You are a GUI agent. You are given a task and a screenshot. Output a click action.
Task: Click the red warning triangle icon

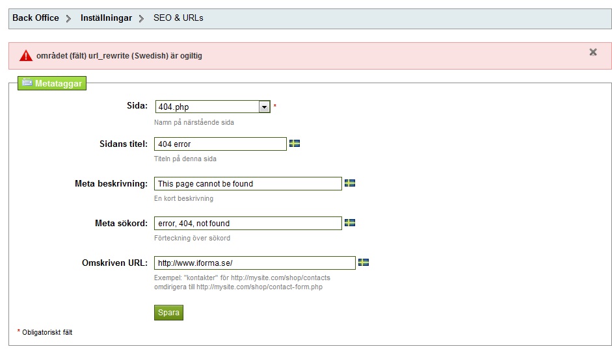point(26,56)
